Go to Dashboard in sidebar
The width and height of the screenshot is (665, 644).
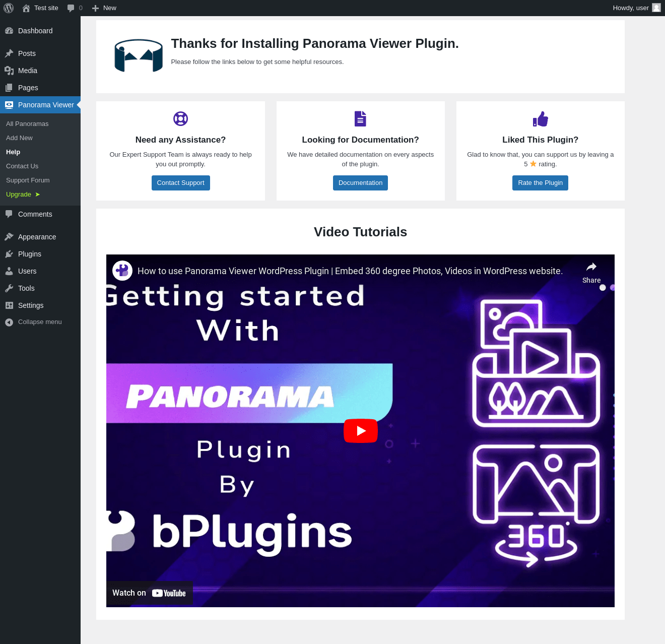40,31
